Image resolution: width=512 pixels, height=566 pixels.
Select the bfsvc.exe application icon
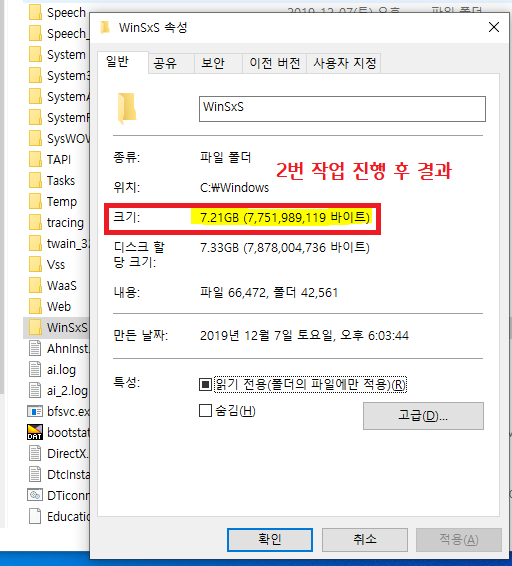point(35,412)
